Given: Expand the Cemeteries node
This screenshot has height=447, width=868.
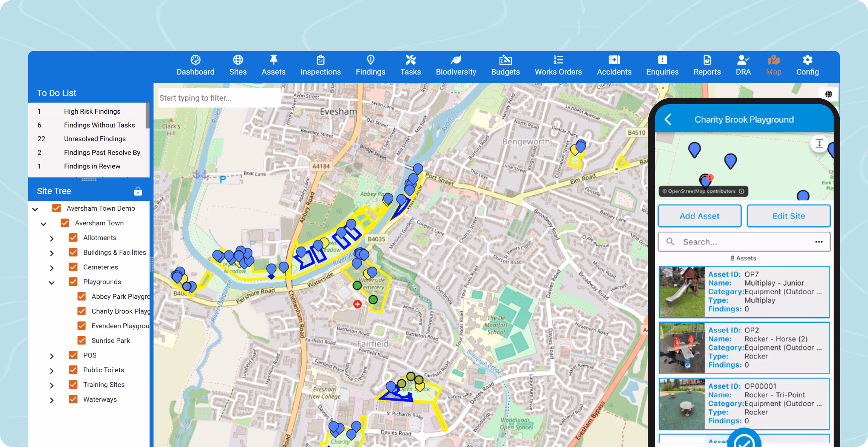Looking at the screenshot, I should click(x=51, y=268).
